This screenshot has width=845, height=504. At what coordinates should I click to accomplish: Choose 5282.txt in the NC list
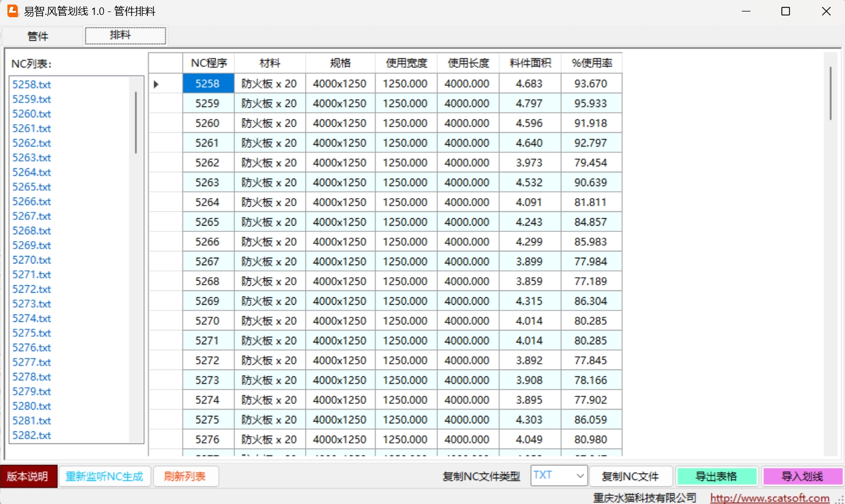[x=32, y=435]
